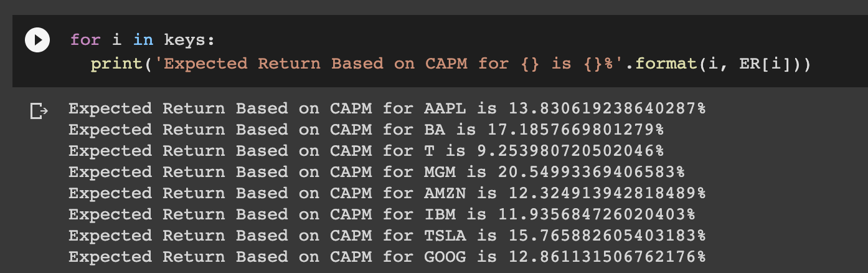Select the T 9.253980720502046% output line

tap(366, 151)
